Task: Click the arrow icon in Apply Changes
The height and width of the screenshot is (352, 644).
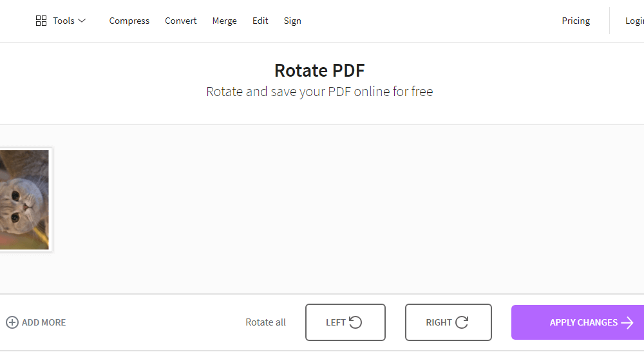Action: pyautogui.click(x=627, y=322)
